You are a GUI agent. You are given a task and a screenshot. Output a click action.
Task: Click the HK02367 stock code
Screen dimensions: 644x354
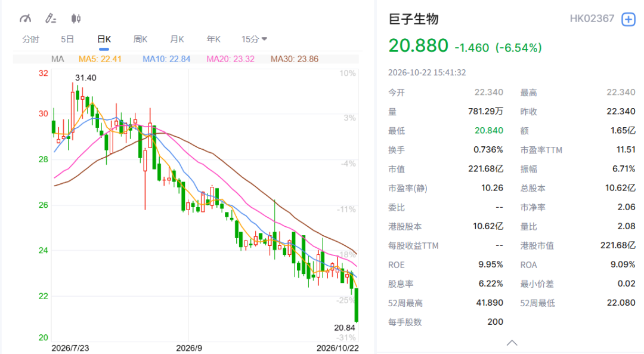pos(592,19)
